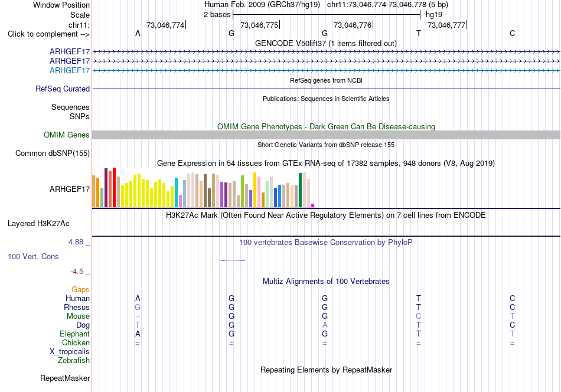The width and height of the screenshot is (561, 392).
Task: Select the Elephant species label
Action: [74, 334]
